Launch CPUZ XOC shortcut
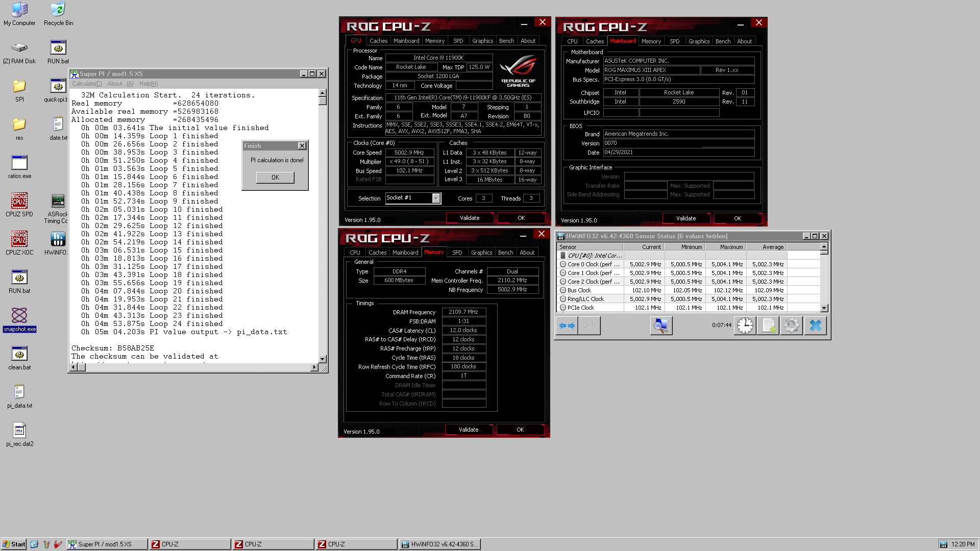Image resolution: width=980 pixels, height=551 pixels. [19, 243]
